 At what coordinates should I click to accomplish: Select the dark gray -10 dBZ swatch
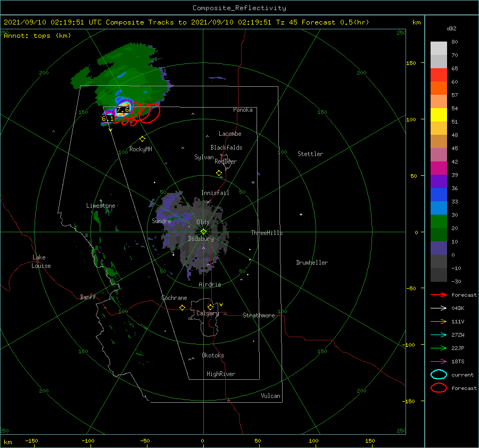[x=439, y=275]
